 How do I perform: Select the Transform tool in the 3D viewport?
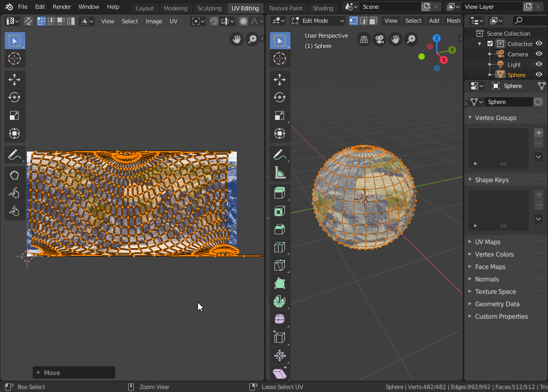coord(280,133)
